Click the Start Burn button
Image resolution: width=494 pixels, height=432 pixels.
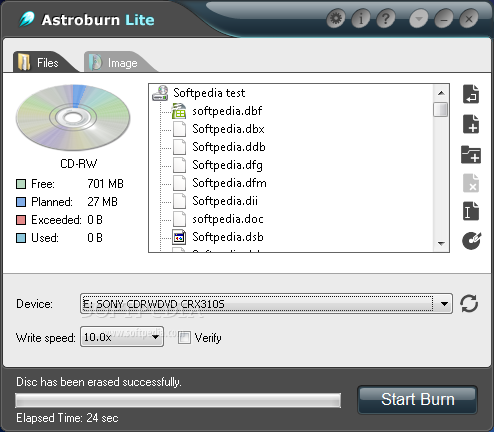pyautogui.click(x=418, y=400)
